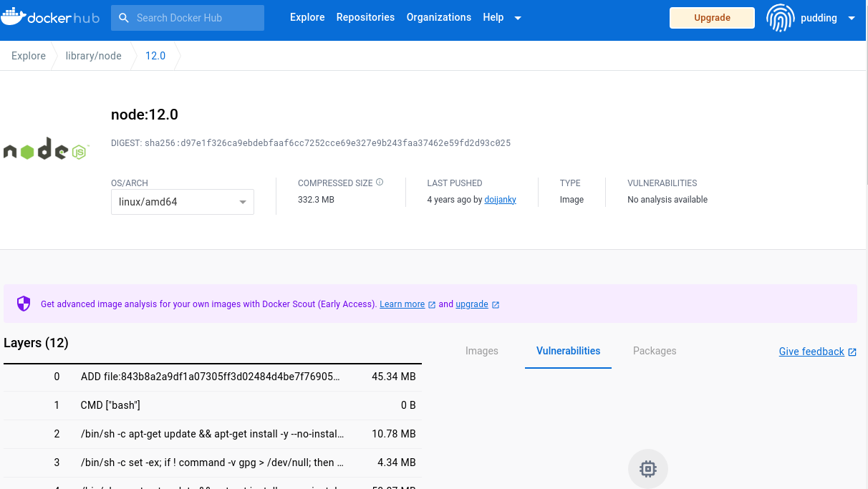
Task: Open the fingerprint avatar for pudding
Action: 781,18
